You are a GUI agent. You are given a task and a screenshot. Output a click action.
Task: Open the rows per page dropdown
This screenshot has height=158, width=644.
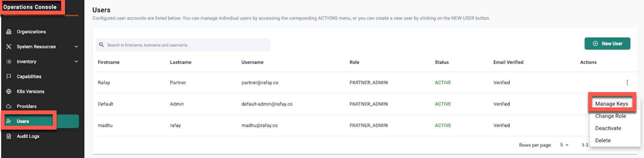click(x=564, y=145)
